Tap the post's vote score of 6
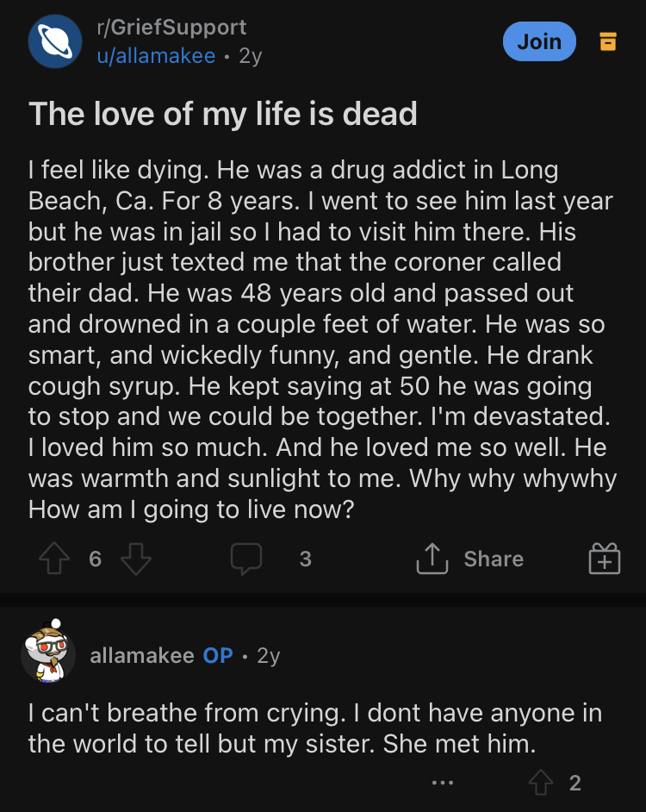The height and width of the screenshot is (812, 646). pyautogui.click(x=96, y=559)
